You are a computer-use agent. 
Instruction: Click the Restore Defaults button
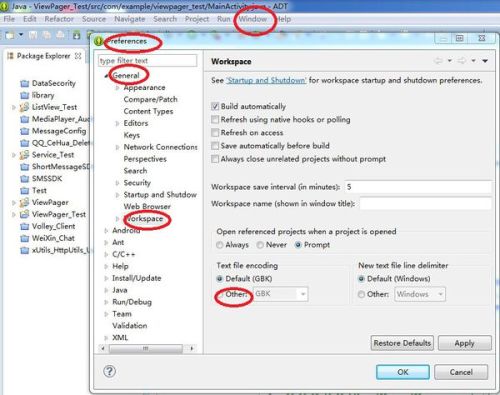pyautogui.click(x=402, y=343)
